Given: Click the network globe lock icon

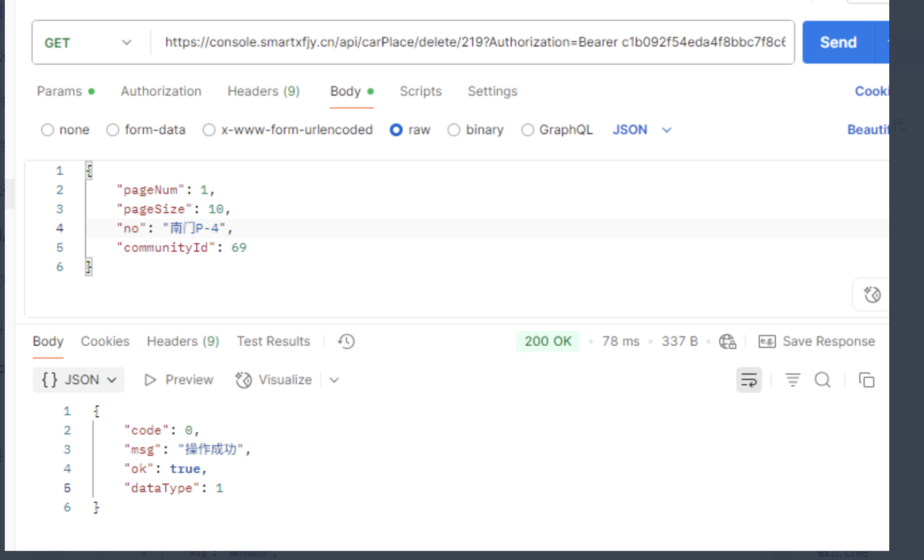Looking at the screenshot, I should tap(727, 341).
